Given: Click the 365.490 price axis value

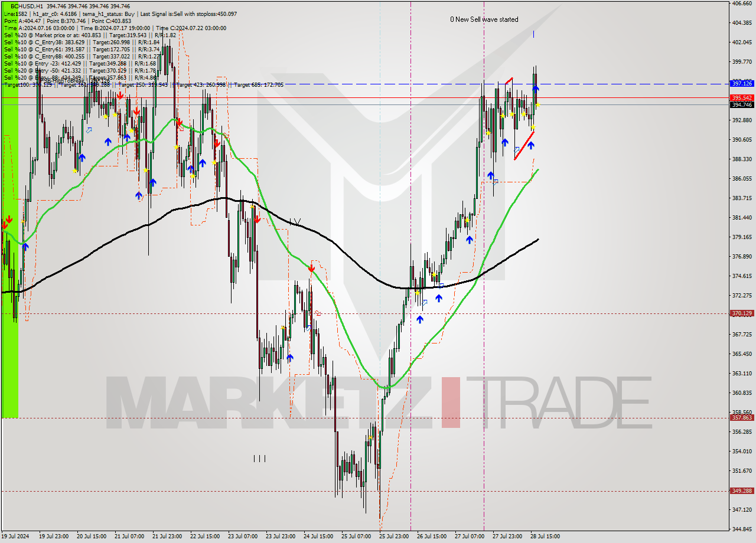Looking at the screenshot, I should [x=741, y=354].
